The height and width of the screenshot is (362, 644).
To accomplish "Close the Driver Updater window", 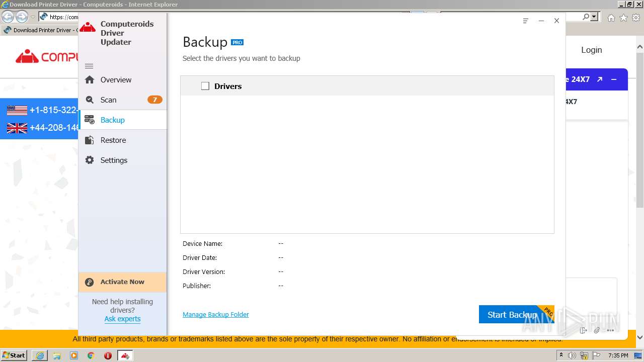I will pos(556,21).
